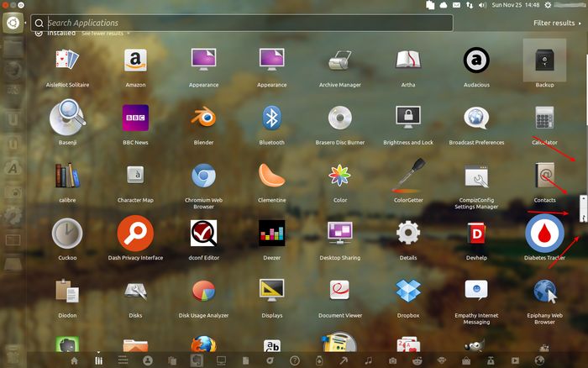588x368 pixels.
Task: Launch Epiphany Web Browser
Action: coord(544,291)
